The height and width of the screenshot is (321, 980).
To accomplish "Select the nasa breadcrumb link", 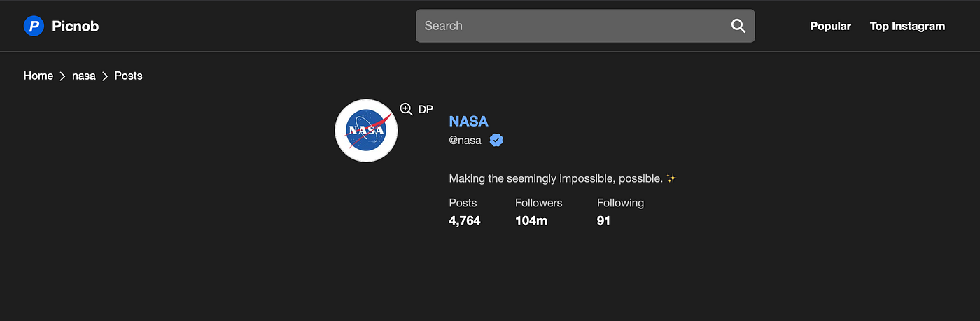I will coord(84,76).
